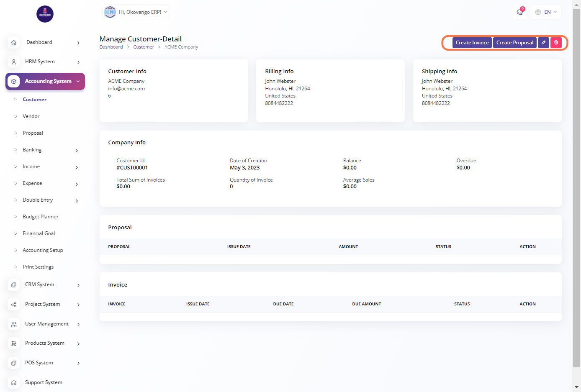Select Budget Planner in the sidebar
This screenshot has width=581, height=392.
(41, 217)
